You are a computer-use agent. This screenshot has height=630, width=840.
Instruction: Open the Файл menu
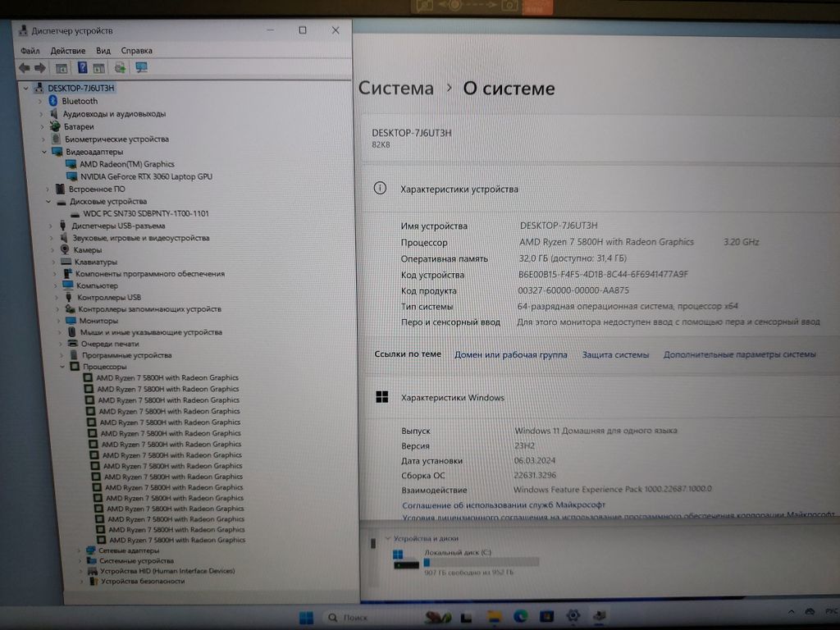(30, 51)
